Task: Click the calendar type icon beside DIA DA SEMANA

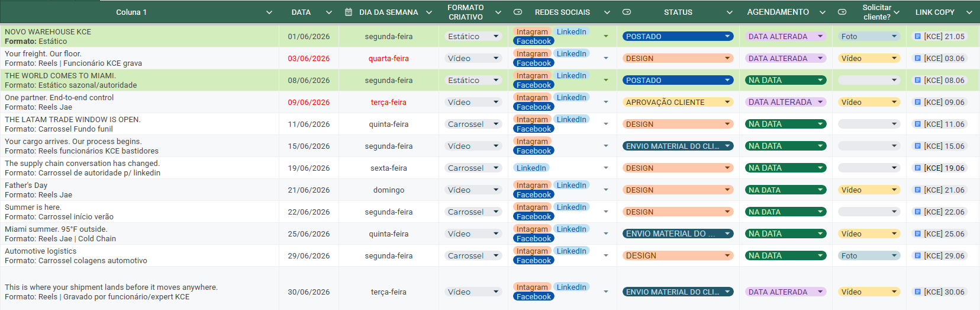Action: click(349, 12)
